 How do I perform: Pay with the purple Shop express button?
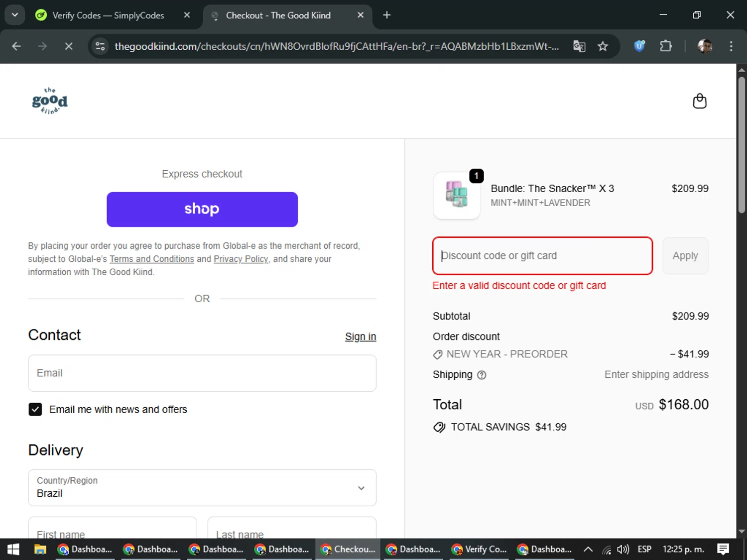(x=202, y=210)
